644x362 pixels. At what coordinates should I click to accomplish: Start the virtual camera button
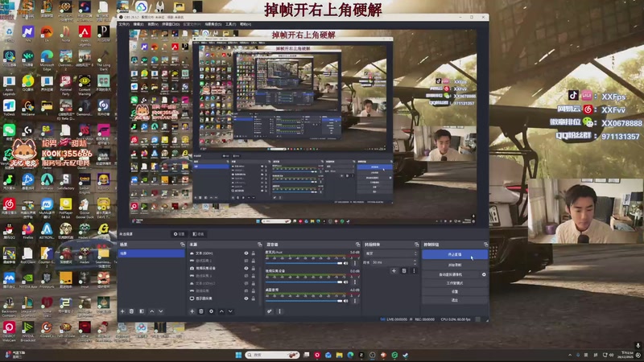click(451, 274)
